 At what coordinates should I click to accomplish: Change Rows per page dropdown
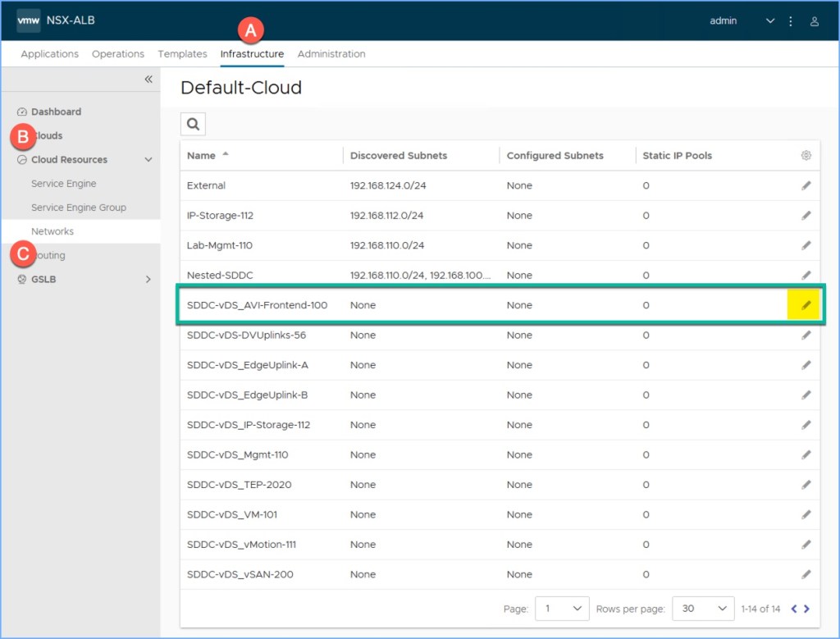coord(702,609)
